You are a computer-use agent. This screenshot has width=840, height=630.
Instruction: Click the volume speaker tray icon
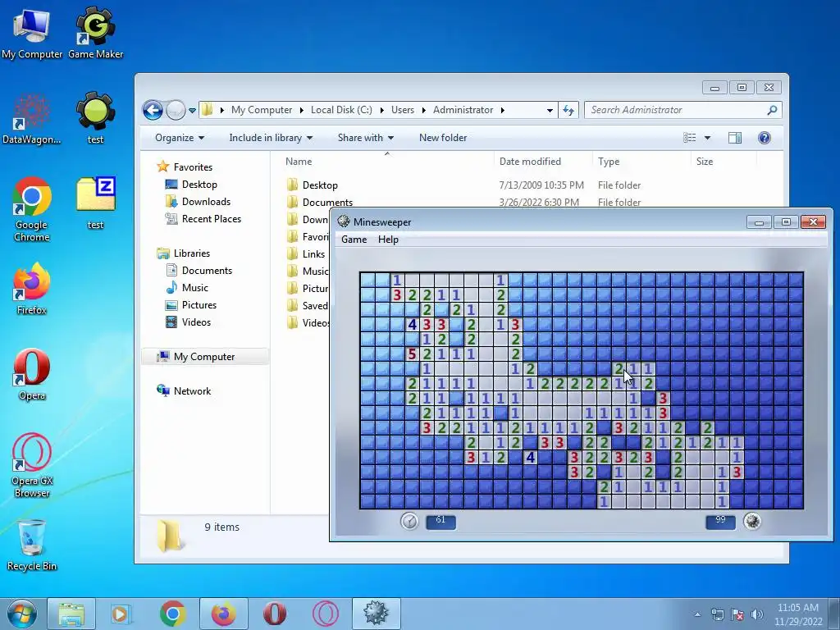(x=757, y=614)
